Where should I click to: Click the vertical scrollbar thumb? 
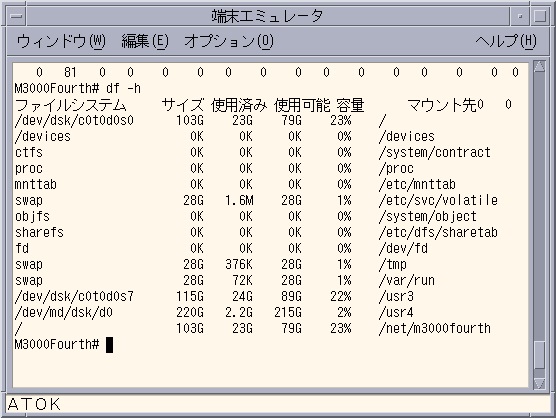pyautogui.click(x=539, y=355)
